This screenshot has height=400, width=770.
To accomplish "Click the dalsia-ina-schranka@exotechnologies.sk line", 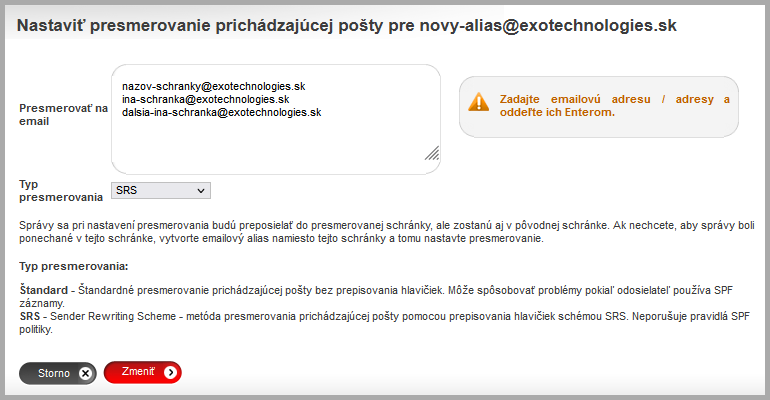I will (221, 112).
